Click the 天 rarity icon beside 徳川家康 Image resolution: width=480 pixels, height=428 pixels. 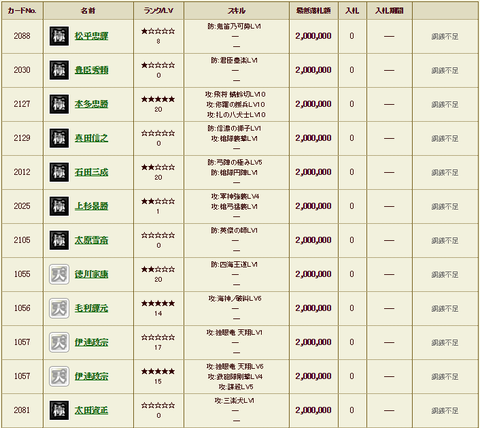point(59,274)
